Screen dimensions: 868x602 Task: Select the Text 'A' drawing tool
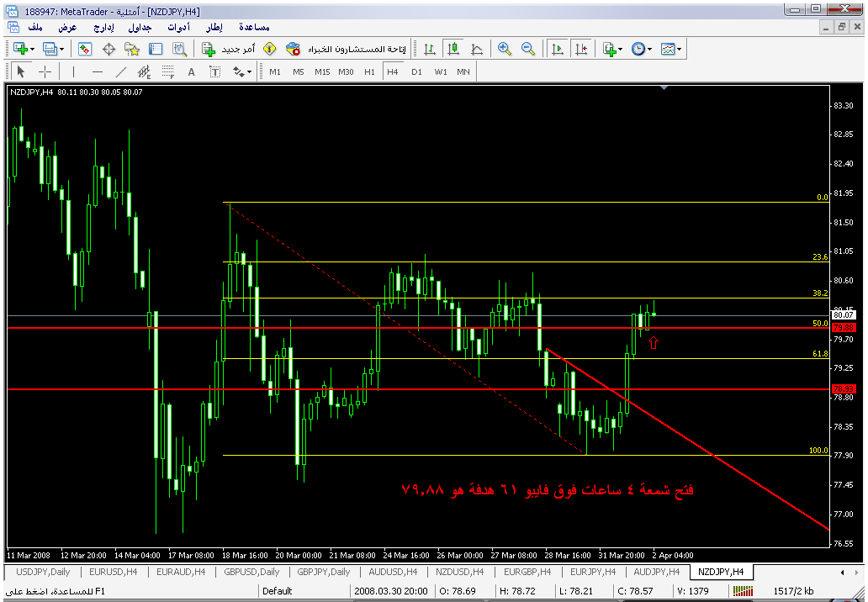click(x=192, y=71)
